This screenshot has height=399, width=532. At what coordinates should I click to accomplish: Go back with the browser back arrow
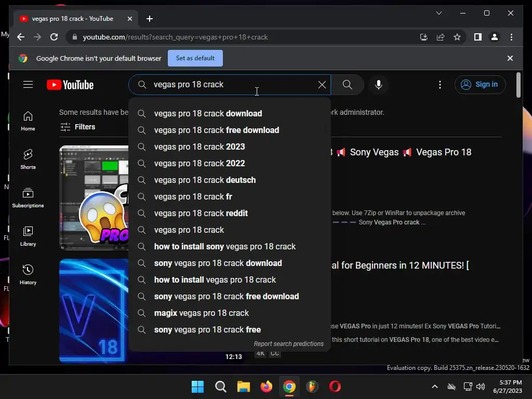coord(21,37)
